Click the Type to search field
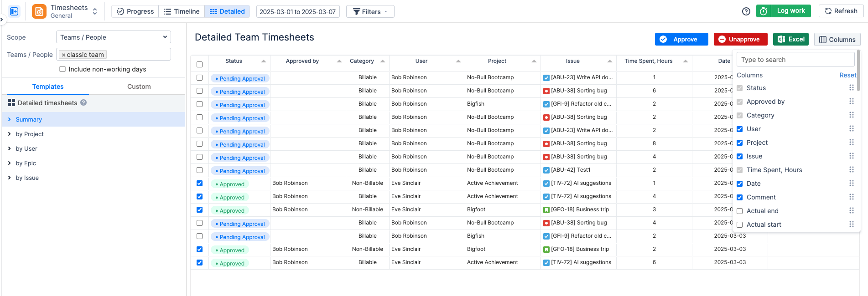Image resolution: width=868 pixels, height=296 pixels. tap(796, 60)
